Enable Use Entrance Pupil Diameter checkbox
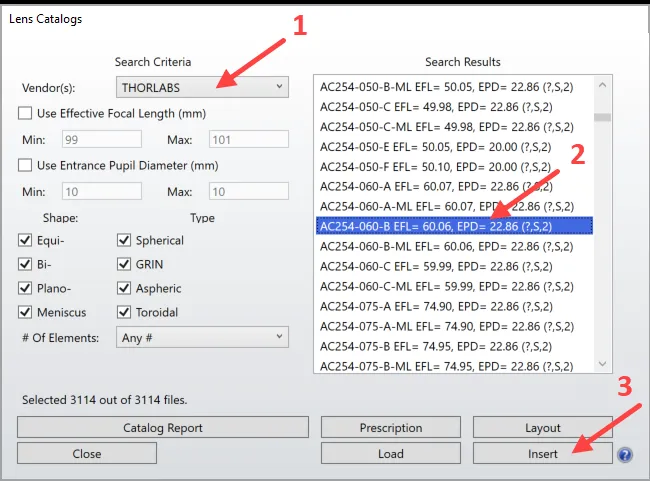650x481 pixels. pos(25,165)
